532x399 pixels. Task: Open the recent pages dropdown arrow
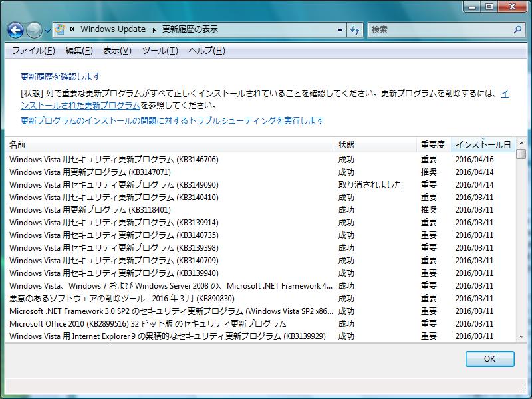pyautogui.click(x=47, y=31)
